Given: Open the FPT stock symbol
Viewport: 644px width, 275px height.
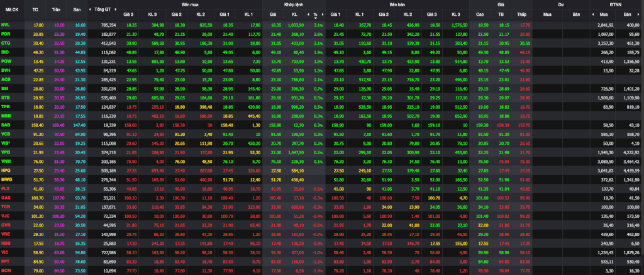Looking at the screenshot, I should click(5, 261).
